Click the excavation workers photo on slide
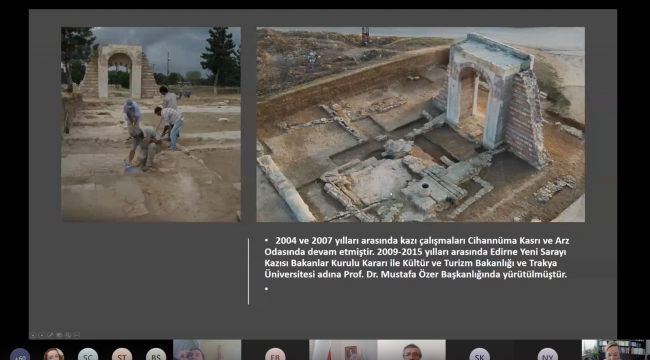 pyautogui.click(x=151, y=124)
